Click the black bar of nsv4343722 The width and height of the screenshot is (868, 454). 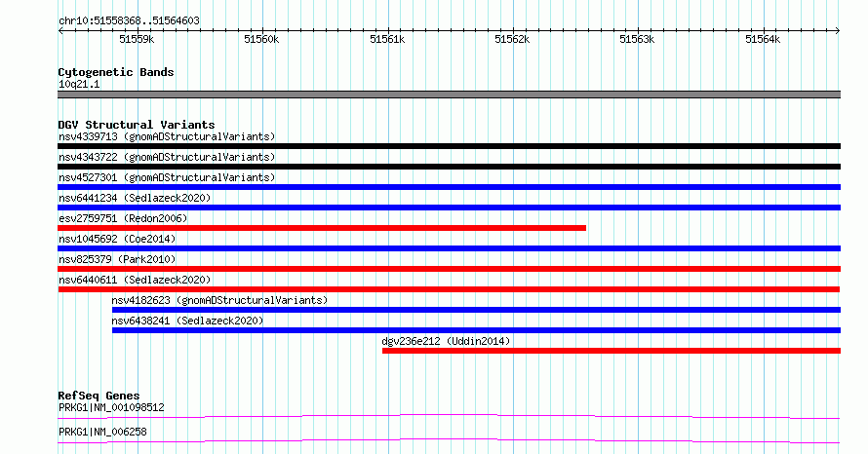(x=449, y=167)
